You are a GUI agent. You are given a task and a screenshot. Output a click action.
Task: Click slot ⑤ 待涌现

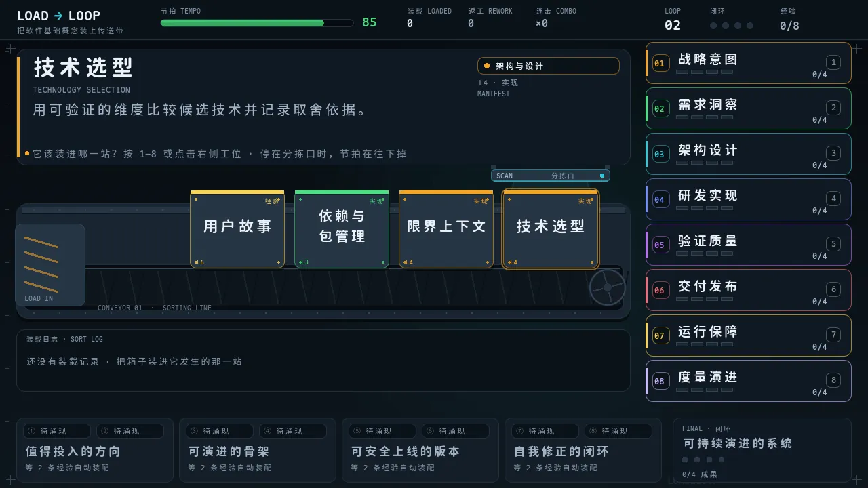click(382, 431)
